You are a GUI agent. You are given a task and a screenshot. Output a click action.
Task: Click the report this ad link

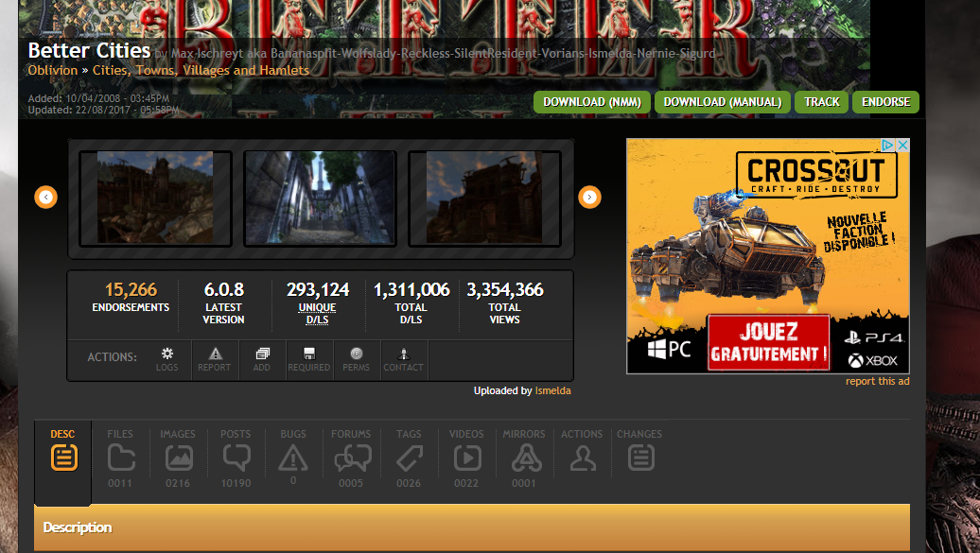click(x=878, y=381)
